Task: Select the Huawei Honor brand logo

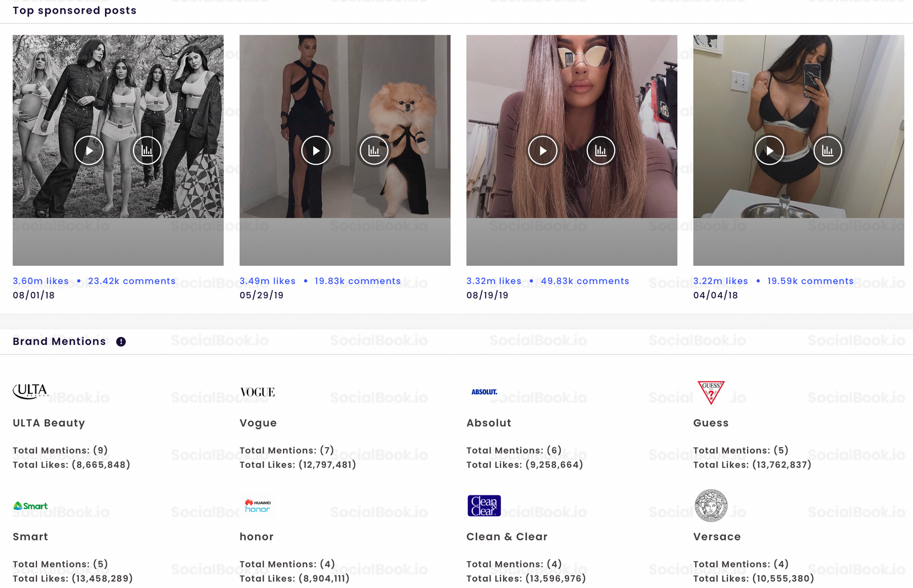Action: pyautogui.click(x=257, y=505)
